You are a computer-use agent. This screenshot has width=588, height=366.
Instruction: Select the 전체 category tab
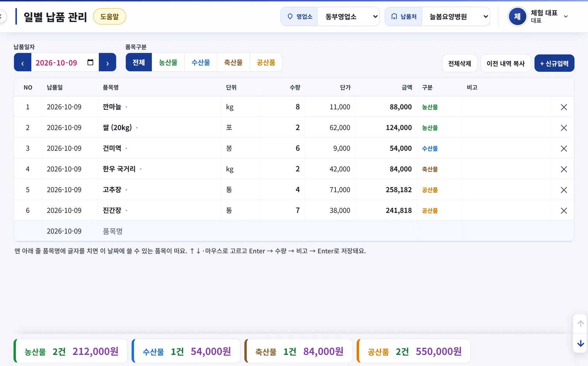point(139,62)
